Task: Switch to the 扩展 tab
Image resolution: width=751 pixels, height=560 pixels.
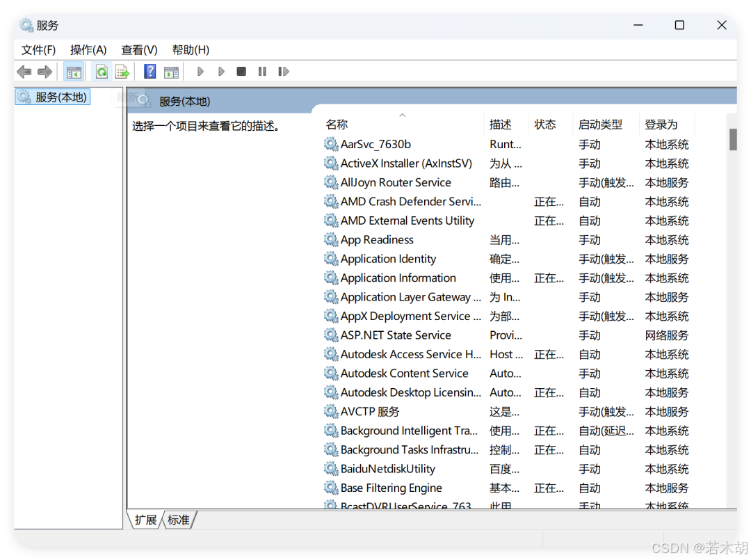Action: pos(145,520)
